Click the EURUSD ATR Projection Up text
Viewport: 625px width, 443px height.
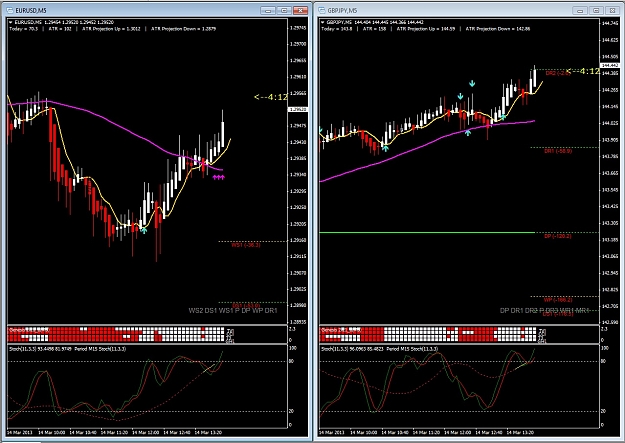pos(111,29)
